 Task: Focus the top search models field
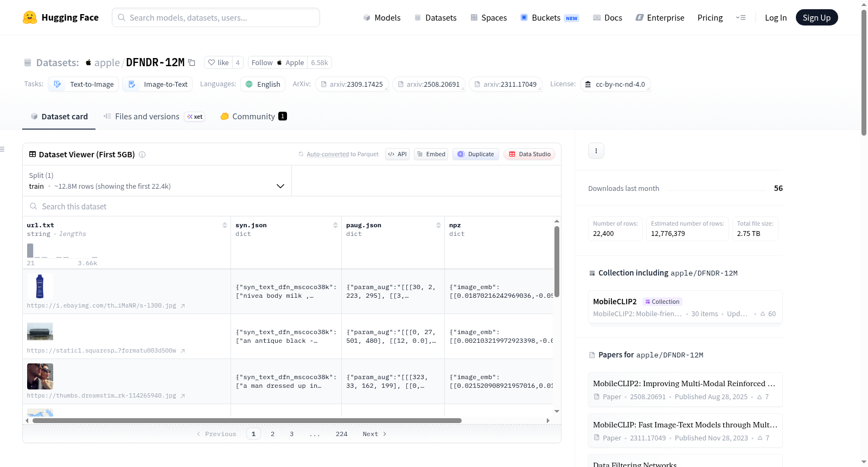click(216, 17)
